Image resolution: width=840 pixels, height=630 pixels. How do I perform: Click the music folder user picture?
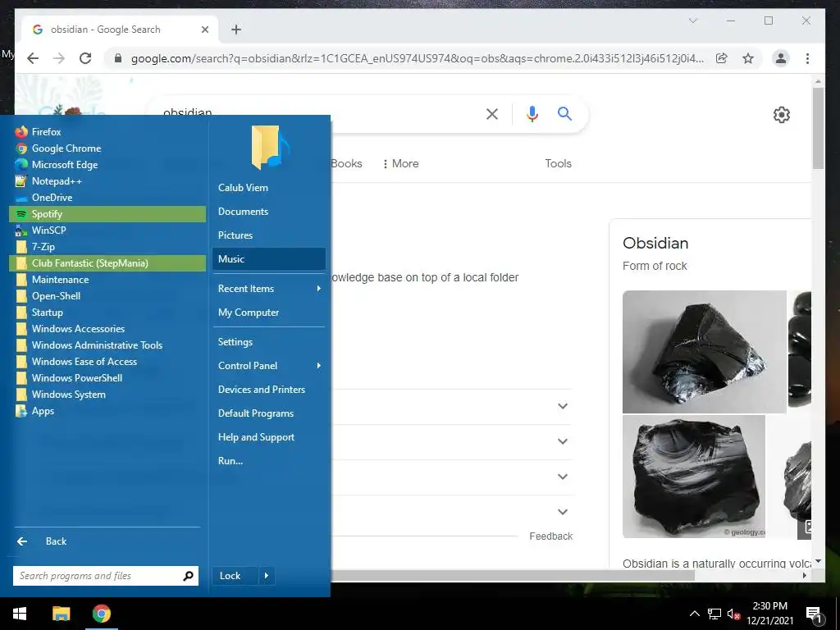click(269, 148)
